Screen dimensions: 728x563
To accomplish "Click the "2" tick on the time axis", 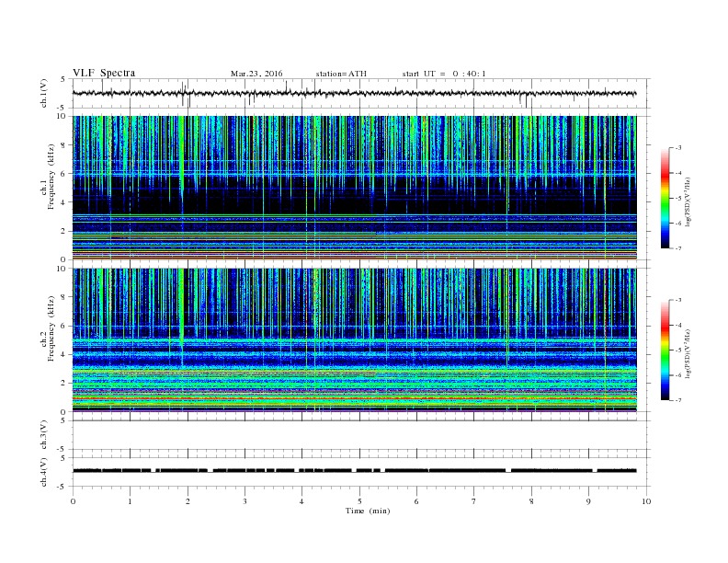I will pyautogui.click(x=188, y=501).
